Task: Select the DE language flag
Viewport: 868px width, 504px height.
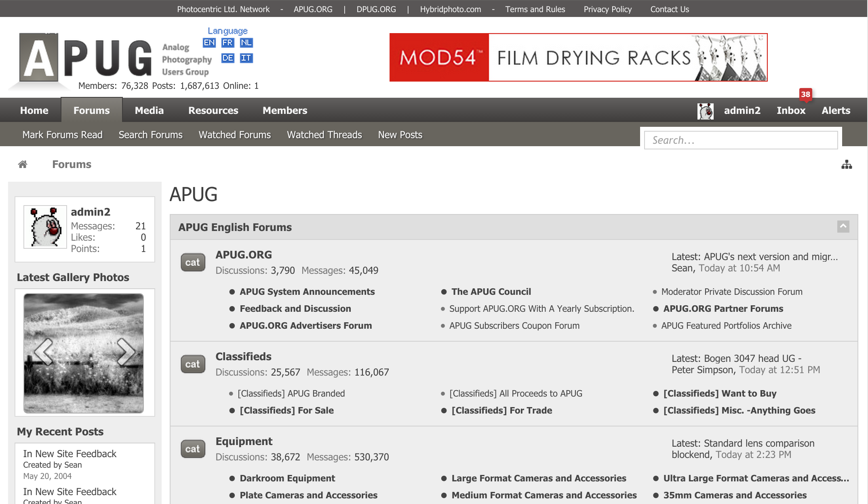Action: point(228,58)
